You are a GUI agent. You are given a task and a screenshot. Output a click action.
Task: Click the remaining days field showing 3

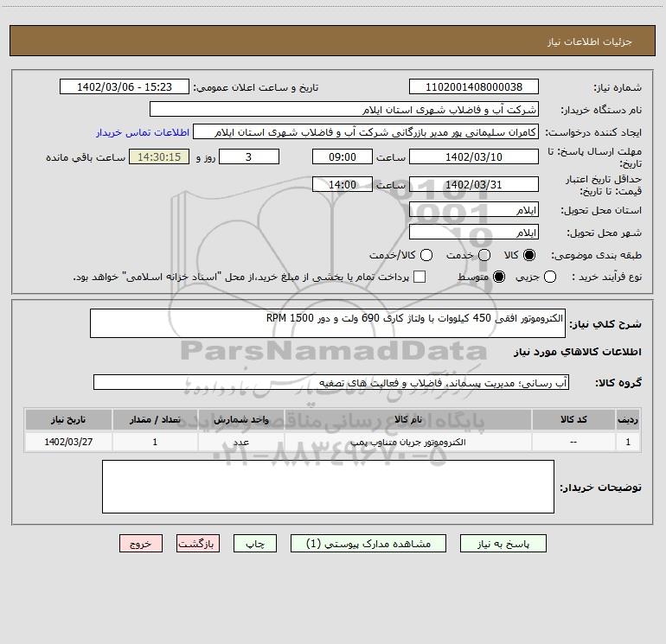pos(249,156)
